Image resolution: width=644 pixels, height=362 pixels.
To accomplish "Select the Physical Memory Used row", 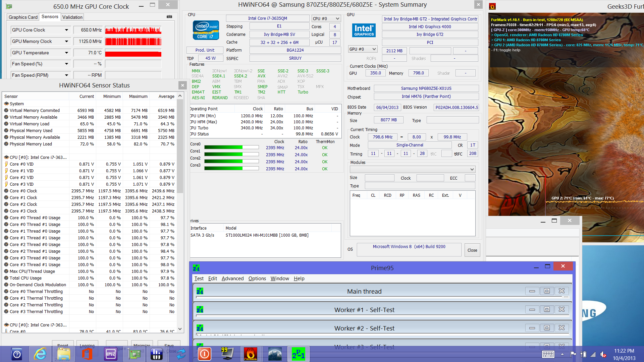I will (x=89, y=130).
